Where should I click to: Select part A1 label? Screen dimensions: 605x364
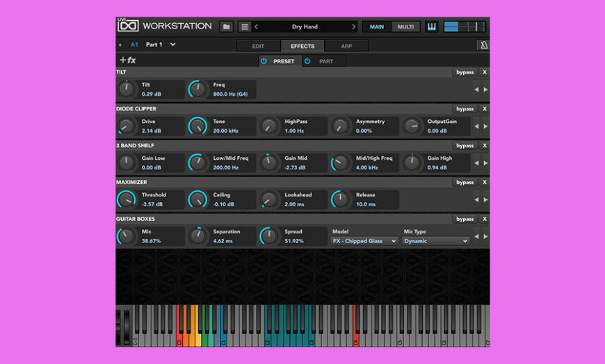[x=134, y=44]
